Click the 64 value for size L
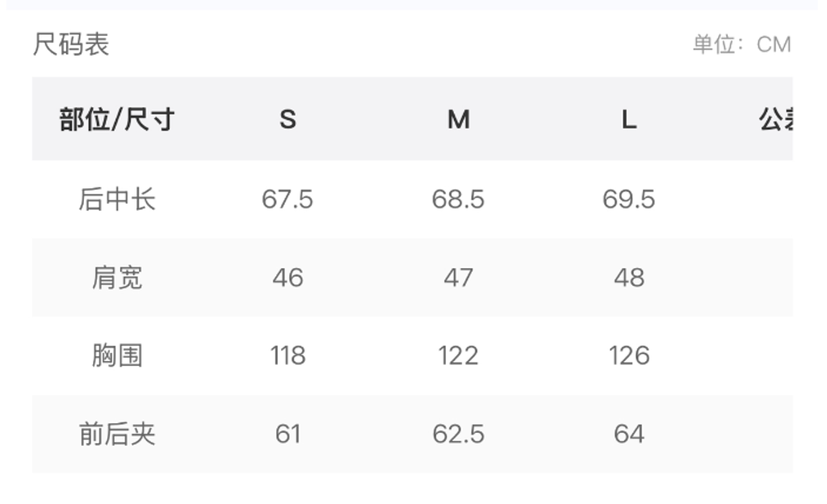Image resolution: width=827 pixels, height=504 pixels. (x=628, y=434)
